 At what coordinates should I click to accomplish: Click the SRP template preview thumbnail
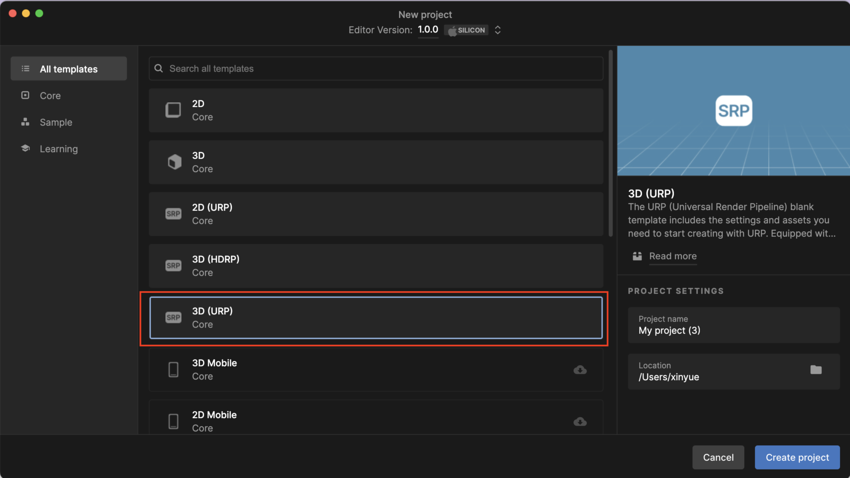pyautogui.click(x=733, y=111)
